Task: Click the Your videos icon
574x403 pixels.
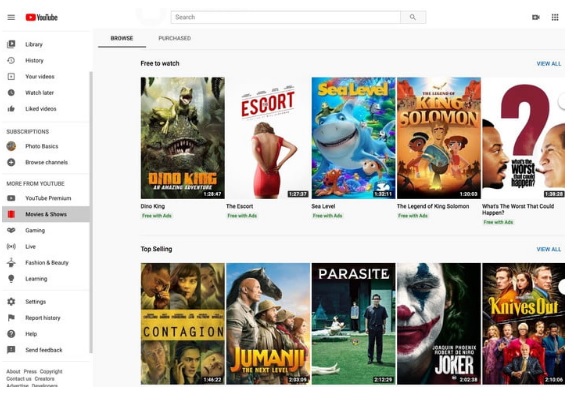Action: coord(11,77)
